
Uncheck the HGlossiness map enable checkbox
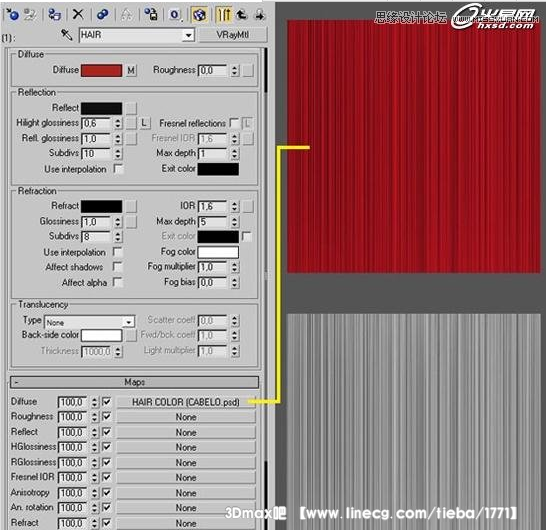tap(107, 447)
